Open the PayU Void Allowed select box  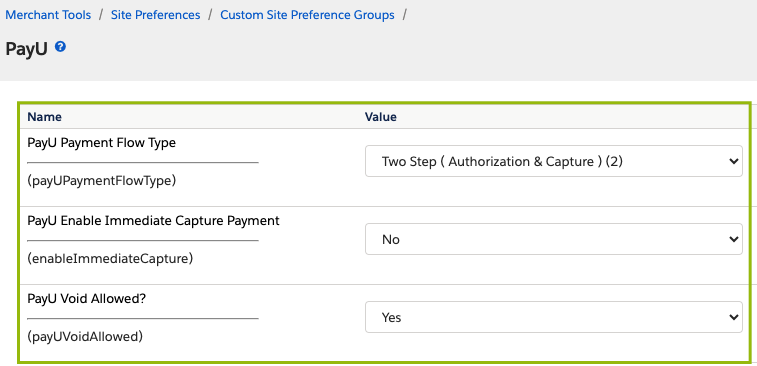click(554, 317)
